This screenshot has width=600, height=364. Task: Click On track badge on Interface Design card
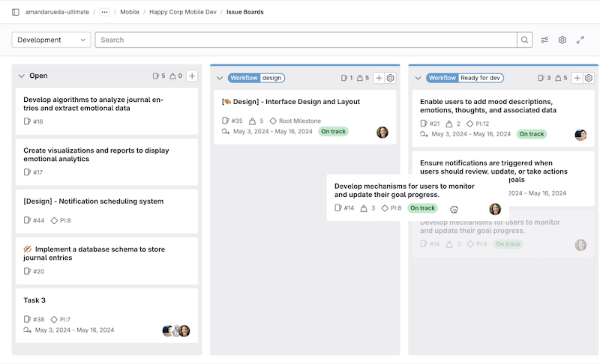(x=333, y=132)
